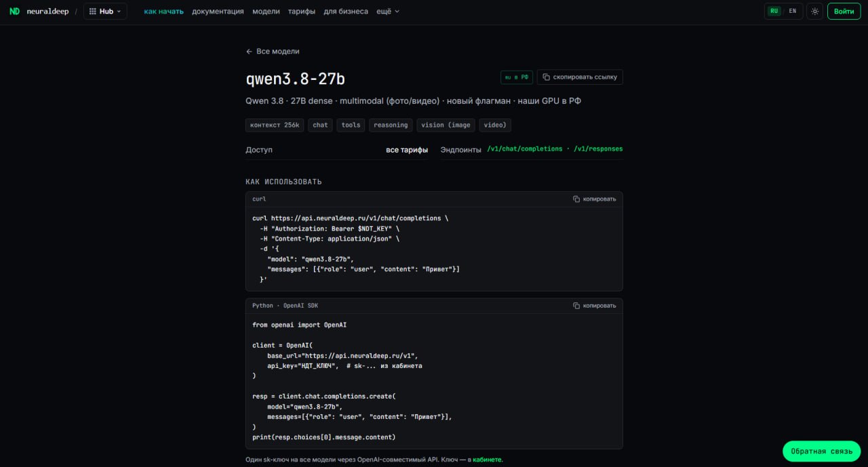Open the 'модели' navigation item

pos(266,12)
